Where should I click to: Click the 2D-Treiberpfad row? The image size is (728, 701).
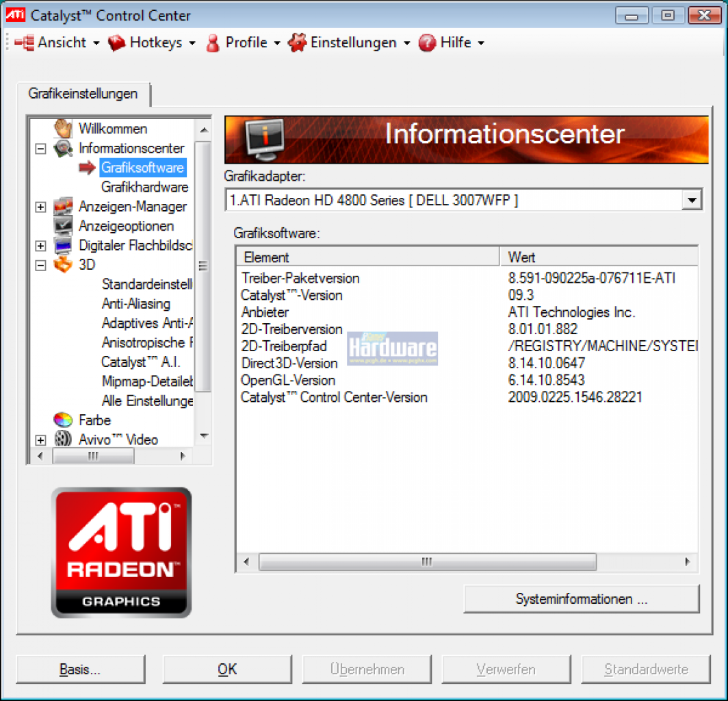point(467,346)
